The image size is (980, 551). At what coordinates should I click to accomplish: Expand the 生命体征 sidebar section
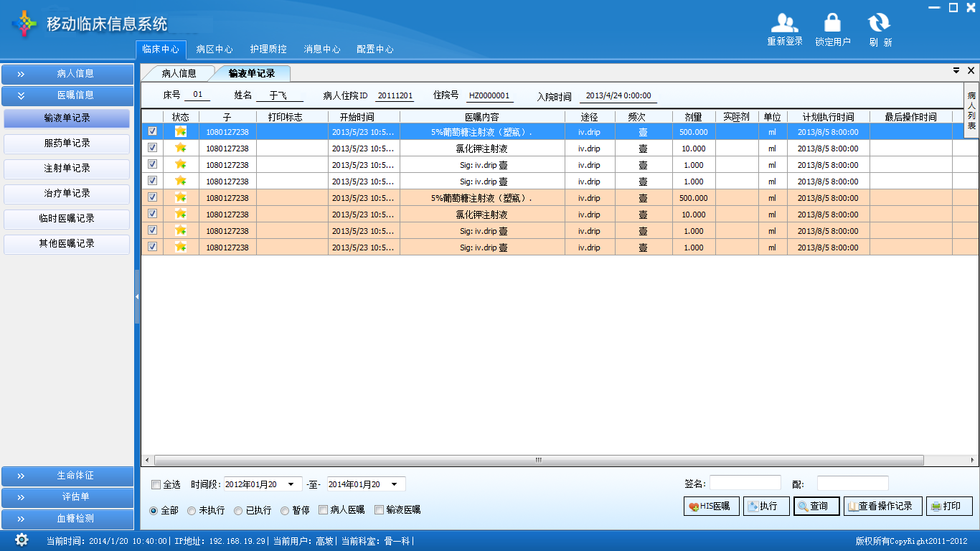coord(67,476)
